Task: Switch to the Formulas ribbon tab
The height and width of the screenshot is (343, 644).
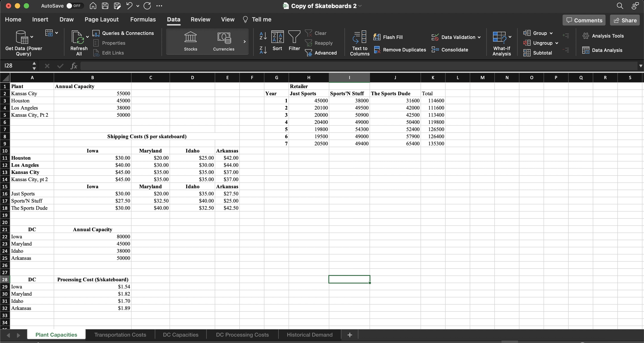Action: click(143, 19)
